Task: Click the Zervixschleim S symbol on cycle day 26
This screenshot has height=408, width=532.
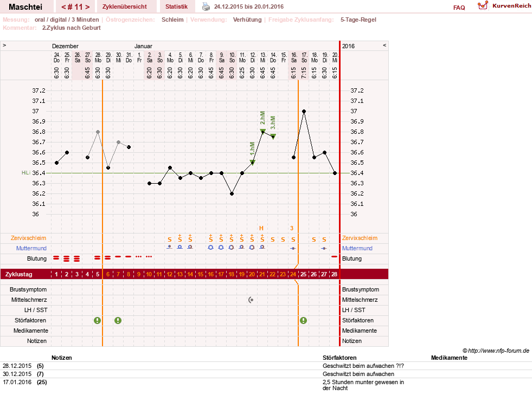Action: (x=314, y=239)
